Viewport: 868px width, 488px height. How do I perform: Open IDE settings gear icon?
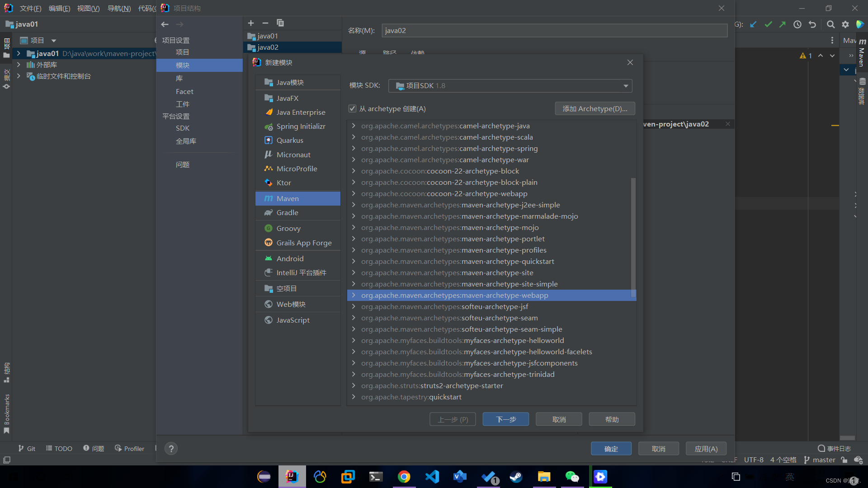[845, 24]
